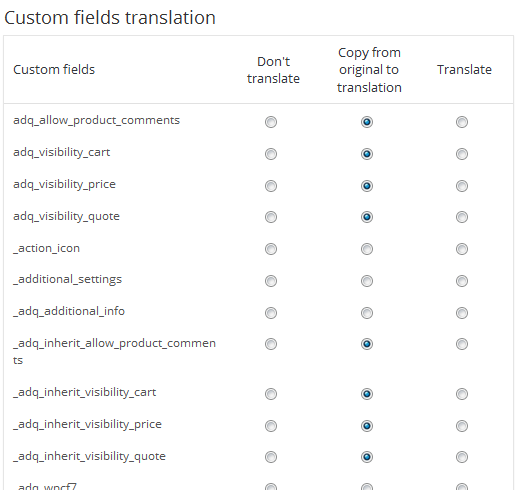Set _action_icon to Don't translate
This screenshot has width=516, height=490.
coord(271,249)
